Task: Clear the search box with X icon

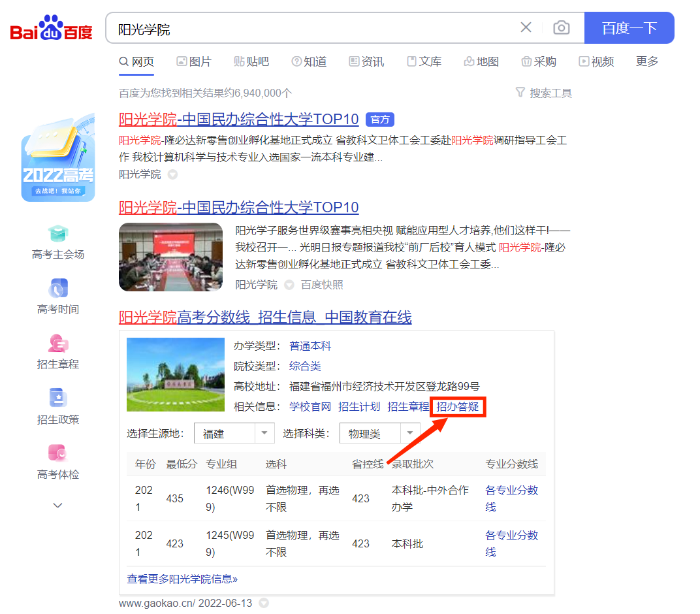Action: [526, 27]
